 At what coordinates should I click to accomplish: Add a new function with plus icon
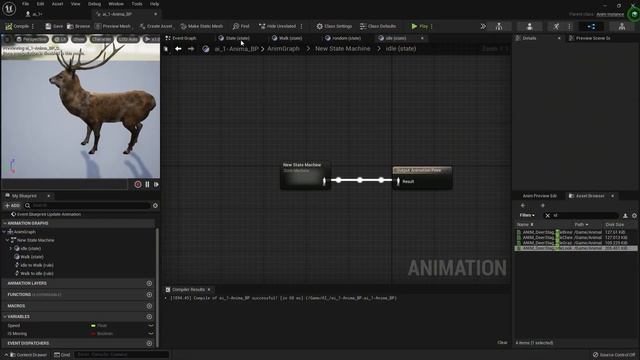tap(149, 294)
